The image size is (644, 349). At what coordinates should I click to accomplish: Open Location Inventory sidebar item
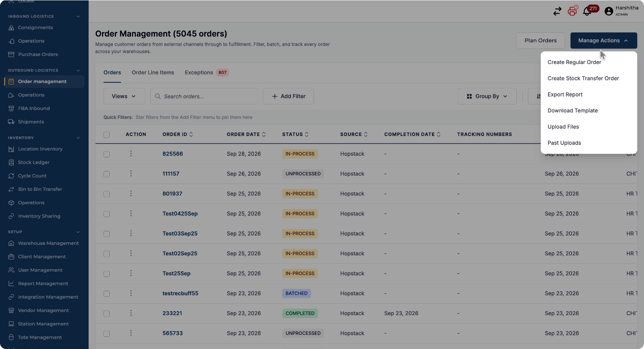tap(40, 149)
